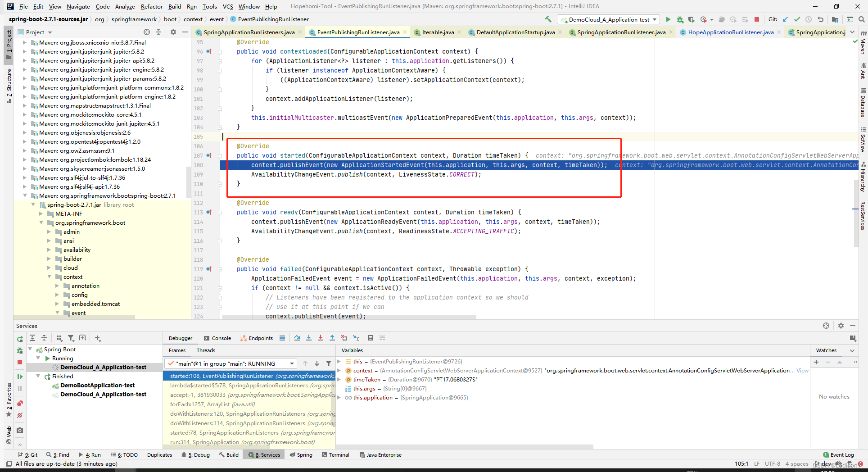The image size is (868, 472).
Task: Toggle the RestServices tool window stripe
Action: pos(863,216)
